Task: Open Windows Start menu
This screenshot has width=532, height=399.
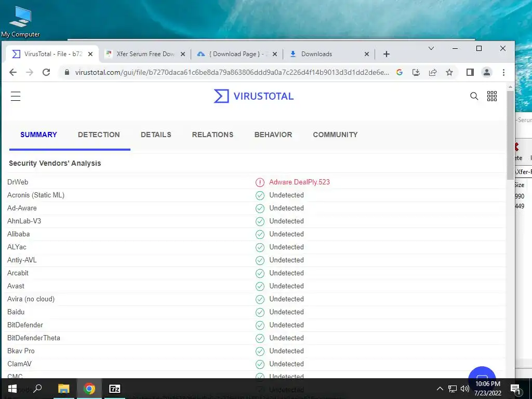Action: point(12,389)
